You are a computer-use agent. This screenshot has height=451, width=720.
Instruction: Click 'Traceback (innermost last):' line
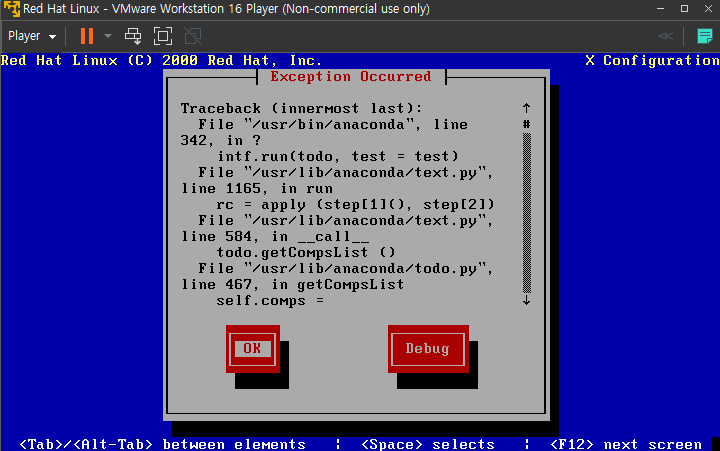[301, 109]
